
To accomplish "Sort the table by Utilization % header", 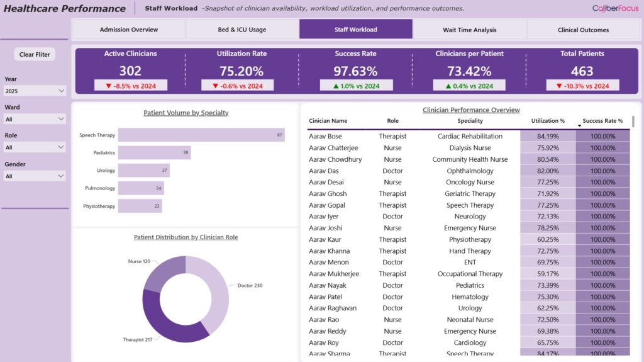I will point(548,121).
